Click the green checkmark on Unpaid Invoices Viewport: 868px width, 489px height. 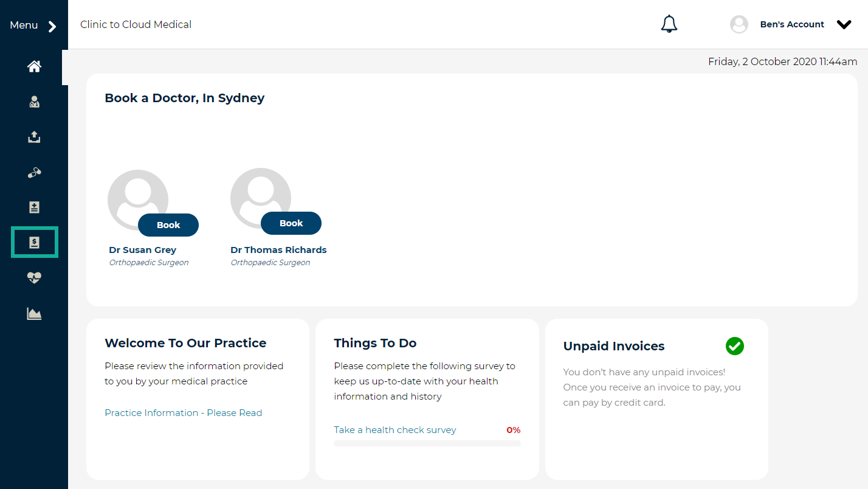[x=734, y=345]
